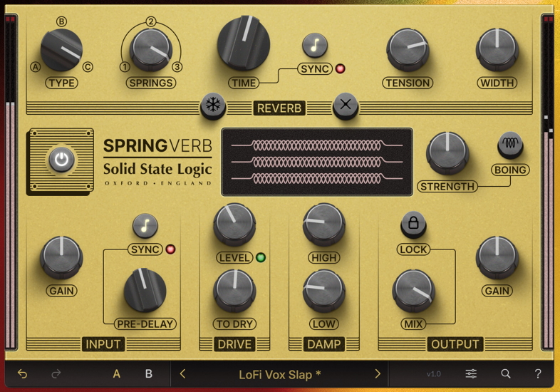The image size is (560, 392).
Task: Redo the parameter change
Action: click(x=56, y=373)
